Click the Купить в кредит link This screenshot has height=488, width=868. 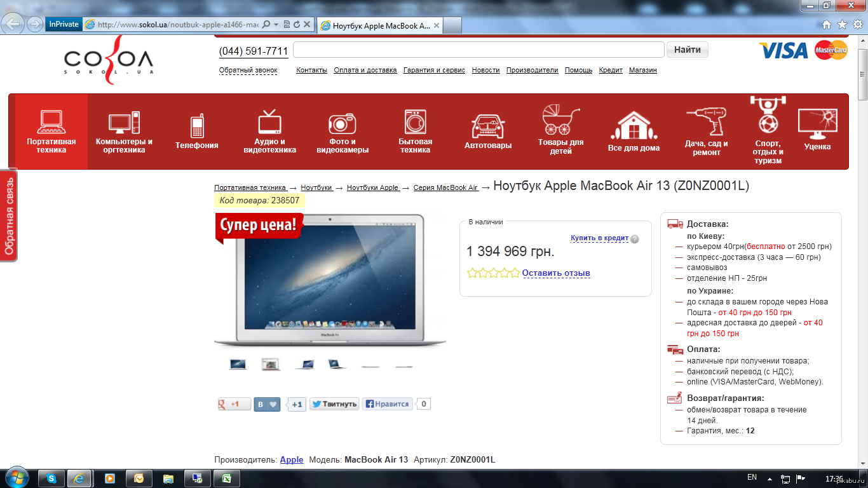point(599,238)
